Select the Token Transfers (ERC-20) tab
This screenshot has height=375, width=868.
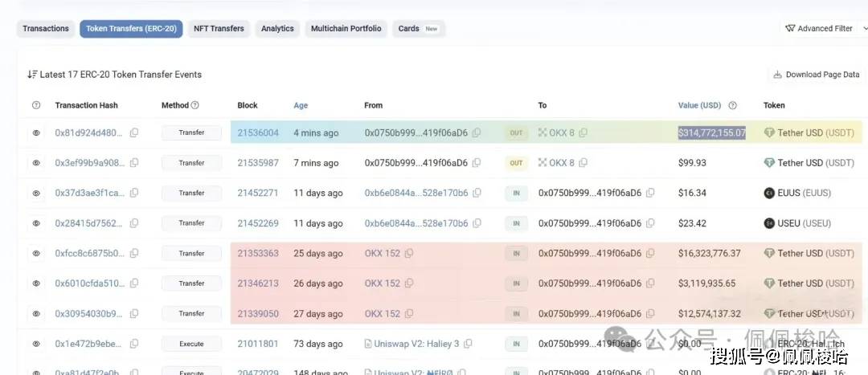point(131,29)
